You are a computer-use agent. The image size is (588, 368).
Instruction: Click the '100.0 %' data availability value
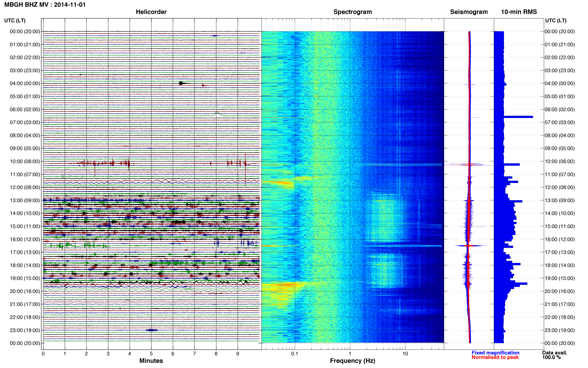pyautogui.click(x=551, y=357)
